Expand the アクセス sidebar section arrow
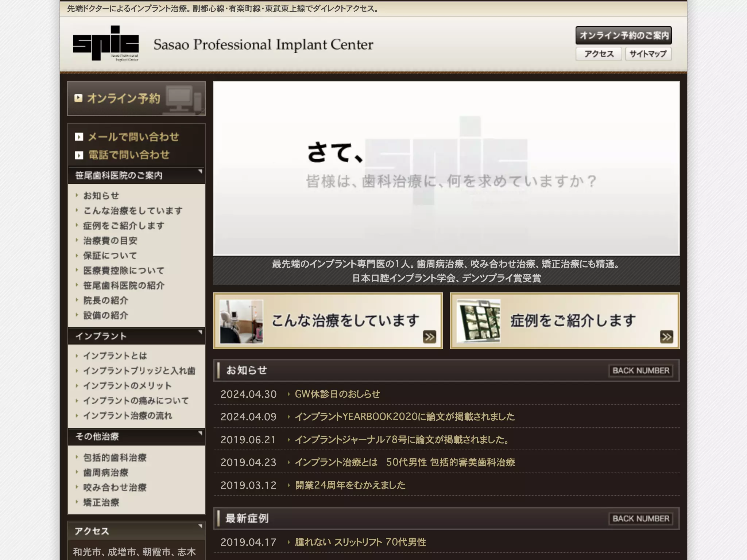The width and height of the screenshot is (747, 560). tap(200, 526)
